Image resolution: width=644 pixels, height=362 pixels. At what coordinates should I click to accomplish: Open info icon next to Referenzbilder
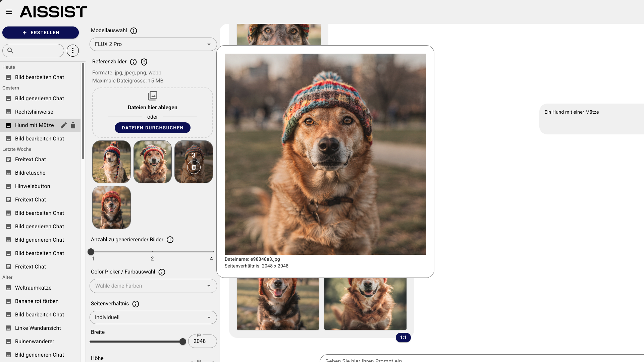(x=133, y=62)
